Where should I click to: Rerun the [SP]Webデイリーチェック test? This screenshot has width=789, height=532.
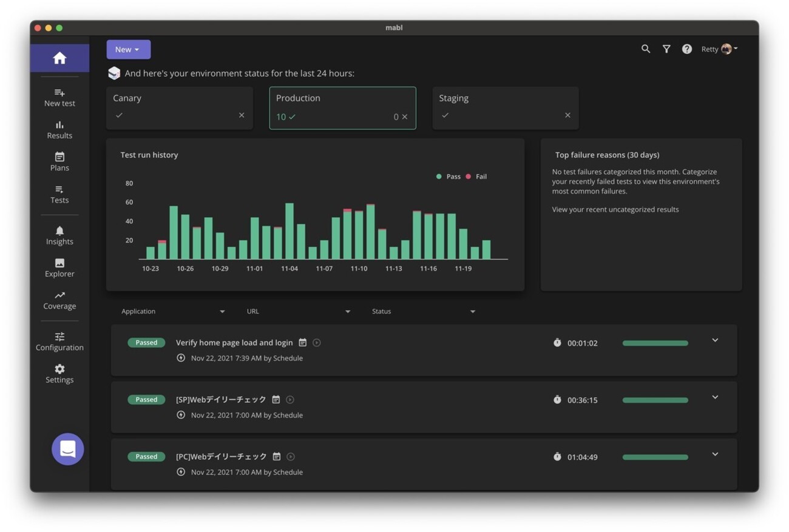point(290,400)
